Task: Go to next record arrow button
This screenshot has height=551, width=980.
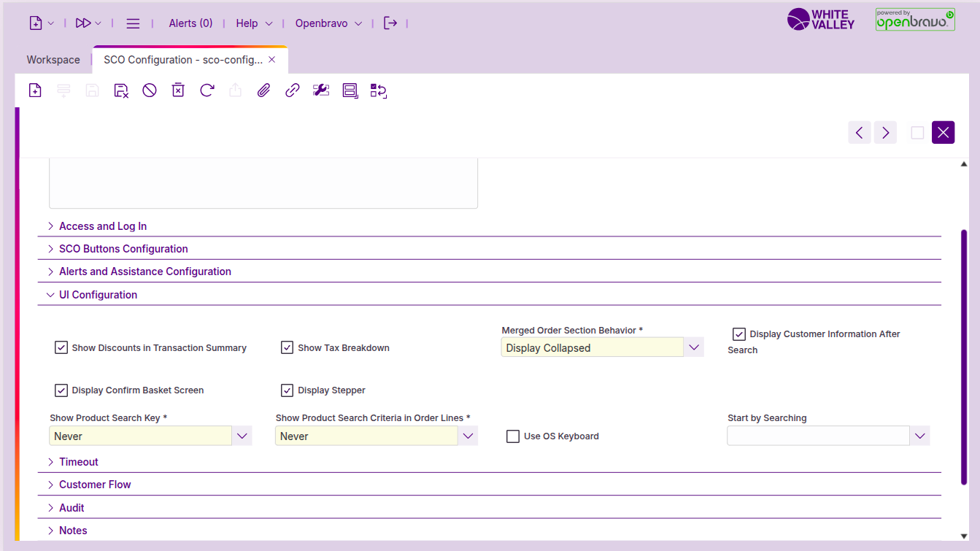Action: pyautogui.click(x=885, y=132)
